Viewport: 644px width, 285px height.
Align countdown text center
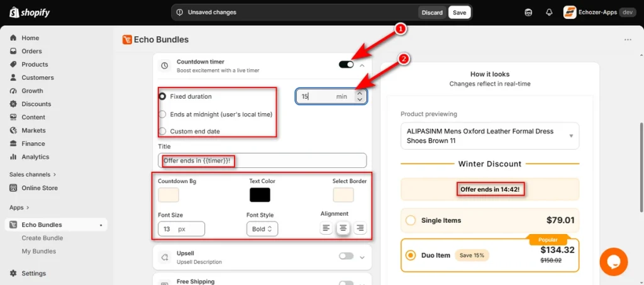(x=343, y=228)
